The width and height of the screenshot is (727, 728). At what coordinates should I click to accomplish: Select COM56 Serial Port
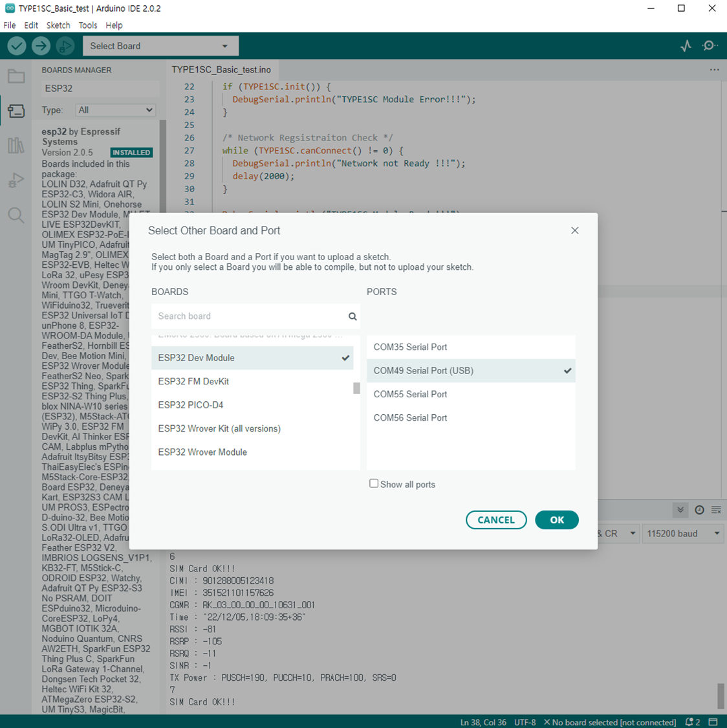pyautogui.click(x=471, y=418)
